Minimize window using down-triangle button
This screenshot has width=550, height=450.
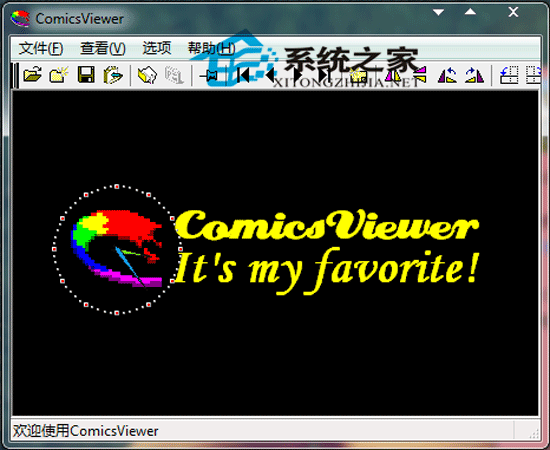point(438,13)
